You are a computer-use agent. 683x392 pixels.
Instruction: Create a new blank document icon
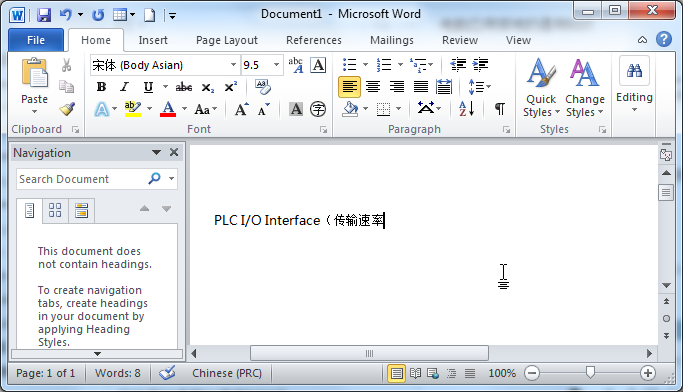click(x=149, y=15)
